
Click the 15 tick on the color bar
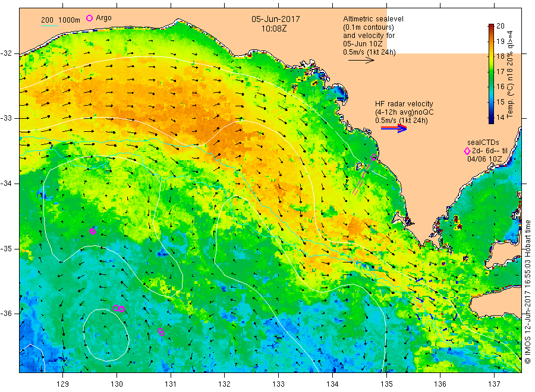[x=500, y=102]
